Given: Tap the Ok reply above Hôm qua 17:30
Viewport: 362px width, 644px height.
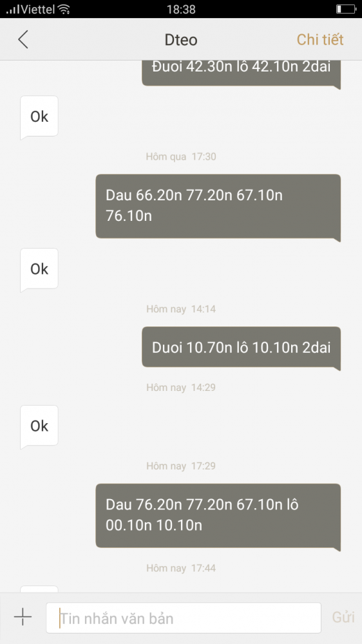Looking at the screenshot, I should [x=39, y=117].
